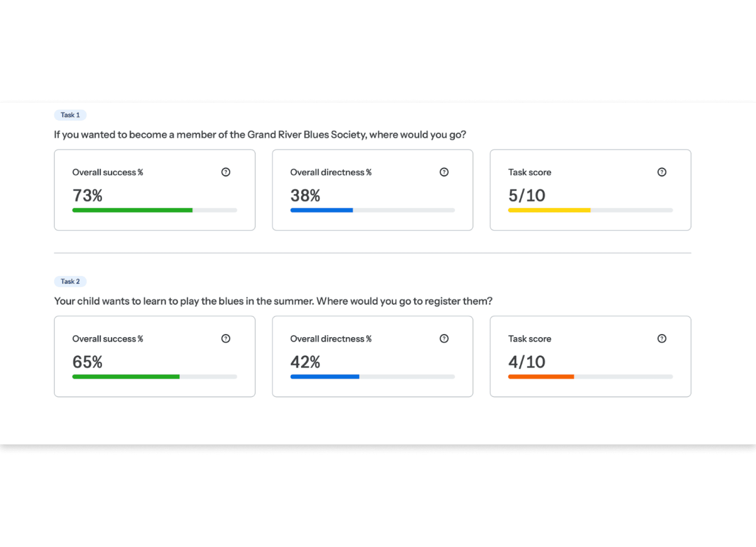Click the 4/10 task score value
756x547 pixels.
click(527, 362)
